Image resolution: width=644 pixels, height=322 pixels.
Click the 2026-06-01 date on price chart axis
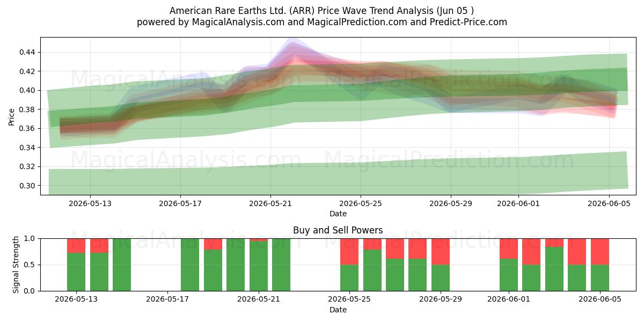pyautogui.click(x=518, y=203)
